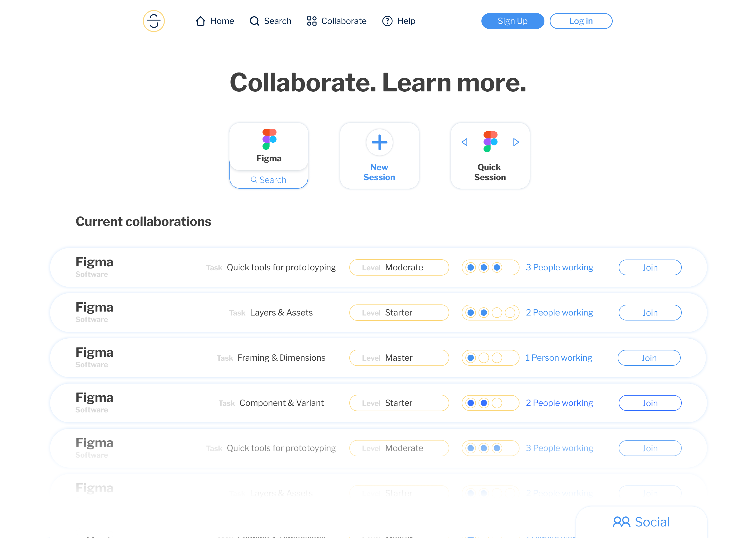Click first filled dot in Layers & Assets row
This screenshot has width=756, height=538.
pos(471,312)
